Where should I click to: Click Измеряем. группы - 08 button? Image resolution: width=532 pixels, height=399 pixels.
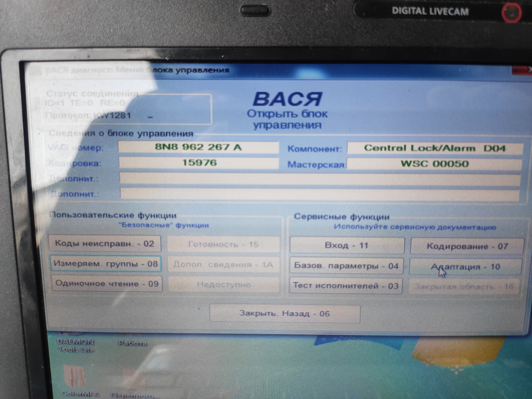106,264
